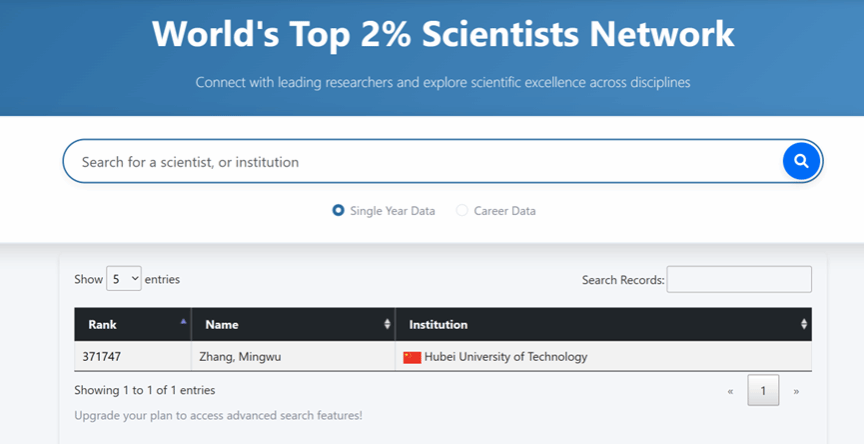Click the rank value 371747
The width and height of the screenshot is (864, 444).
(x=104, y=357)
